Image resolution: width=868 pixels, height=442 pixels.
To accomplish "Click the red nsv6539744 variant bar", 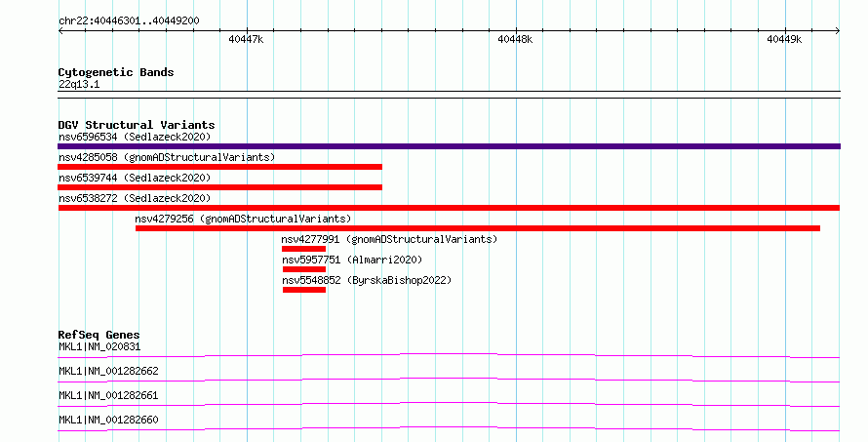I will pyautogui.click(x=219, y=187).
